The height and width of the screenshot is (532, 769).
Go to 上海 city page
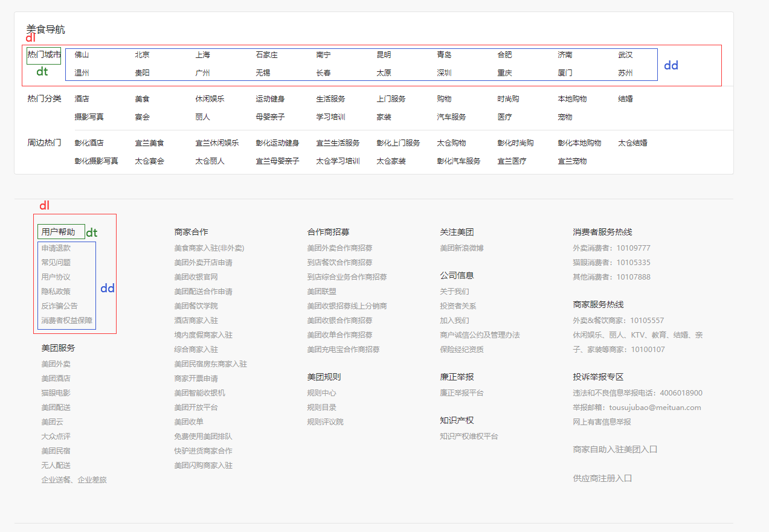pyautogui.click(x=202, y=55)
